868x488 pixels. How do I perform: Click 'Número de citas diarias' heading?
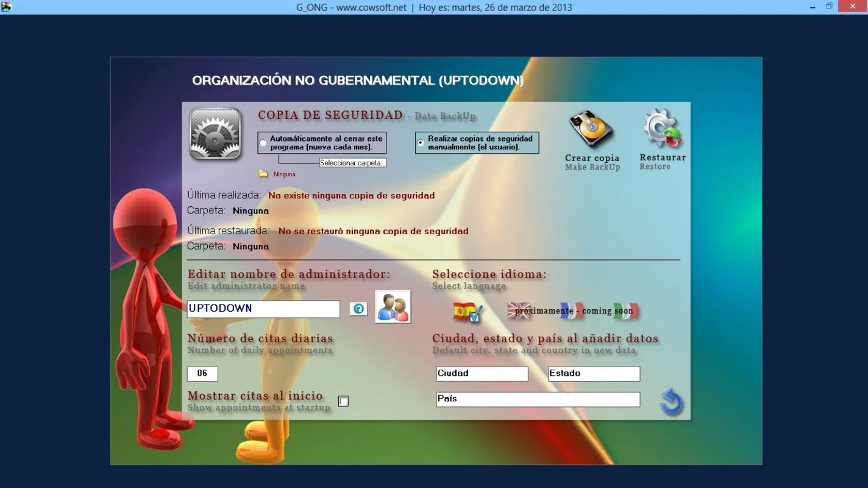260,339
